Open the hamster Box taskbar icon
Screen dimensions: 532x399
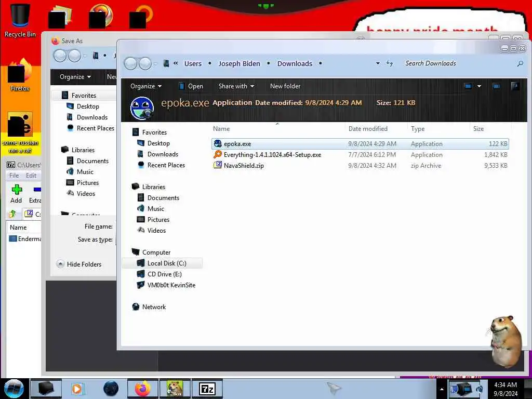pyautogui.click(x=175, y=389)
